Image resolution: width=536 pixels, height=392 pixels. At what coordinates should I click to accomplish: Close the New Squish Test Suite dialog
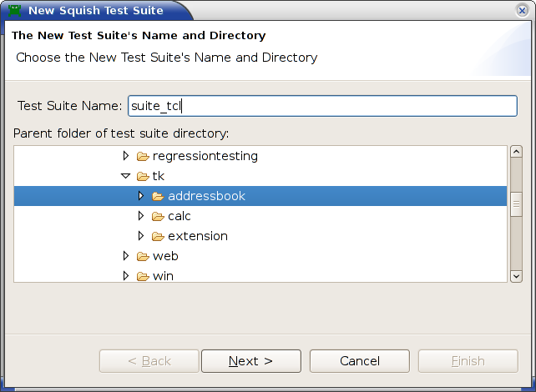[x=522, y=11]
